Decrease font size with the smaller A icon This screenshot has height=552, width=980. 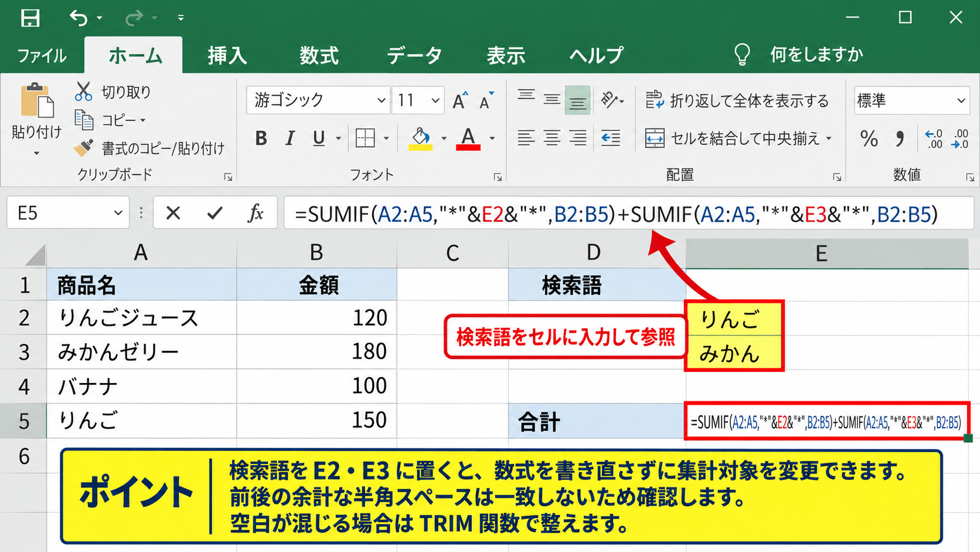pos(487,101)
